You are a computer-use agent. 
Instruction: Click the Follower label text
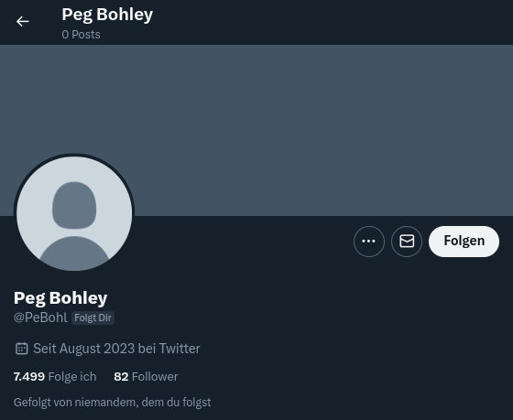tap(155, 376)
